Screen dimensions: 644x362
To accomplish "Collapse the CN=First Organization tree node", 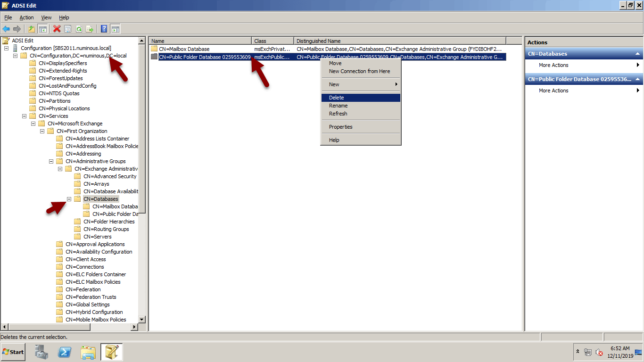I will pos(42,131).
